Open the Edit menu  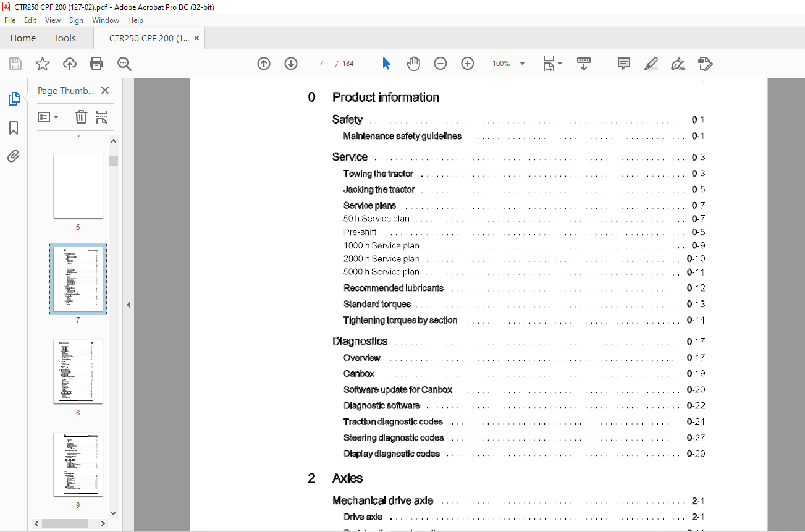click(30, 20)
